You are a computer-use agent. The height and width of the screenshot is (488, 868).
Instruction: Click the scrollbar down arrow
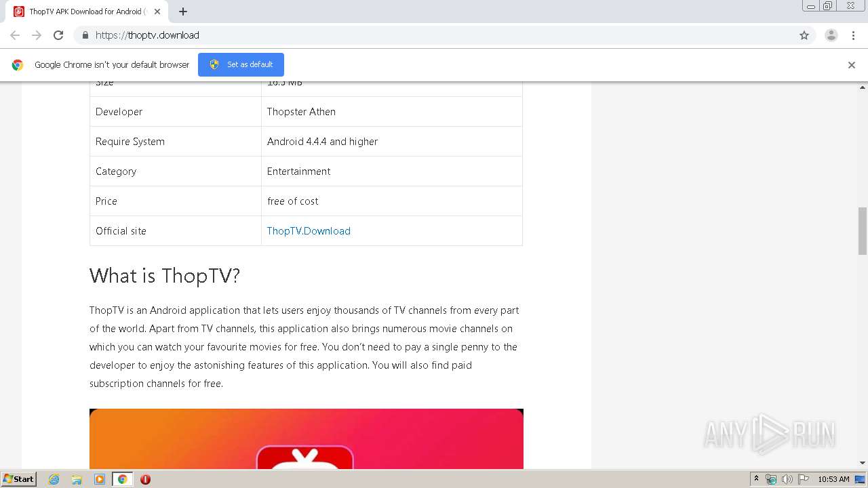(x=863, y=463)
